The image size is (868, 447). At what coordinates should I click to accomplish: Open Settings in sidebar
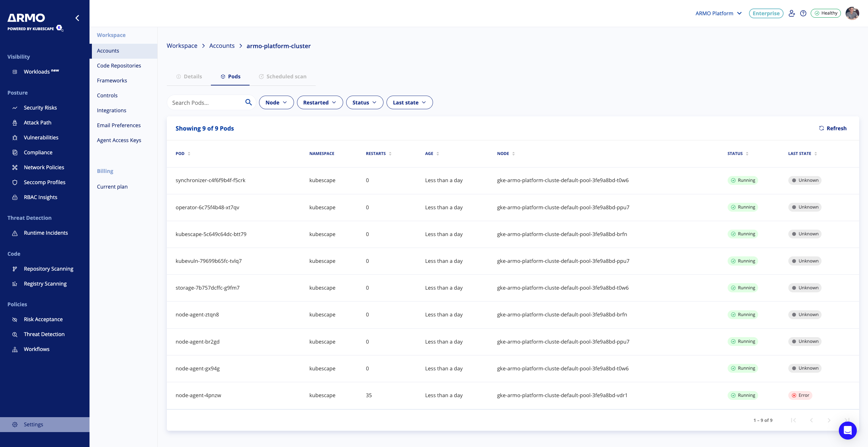[x=45, y=424]
